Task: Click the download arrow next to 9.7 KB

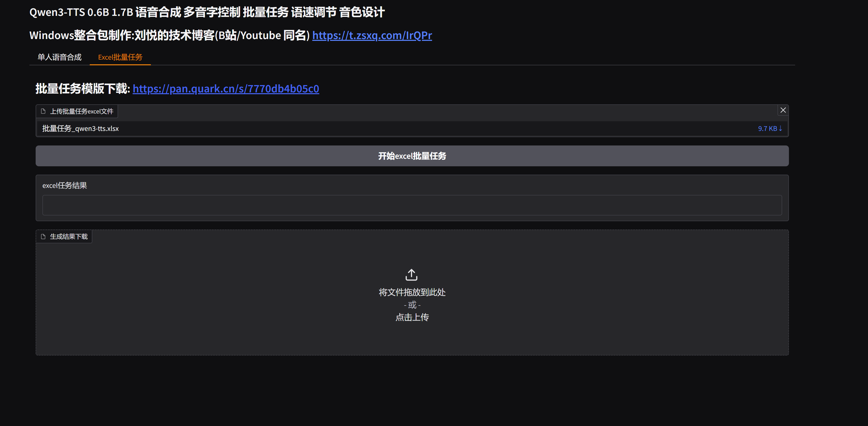Action: click(781, 128)
